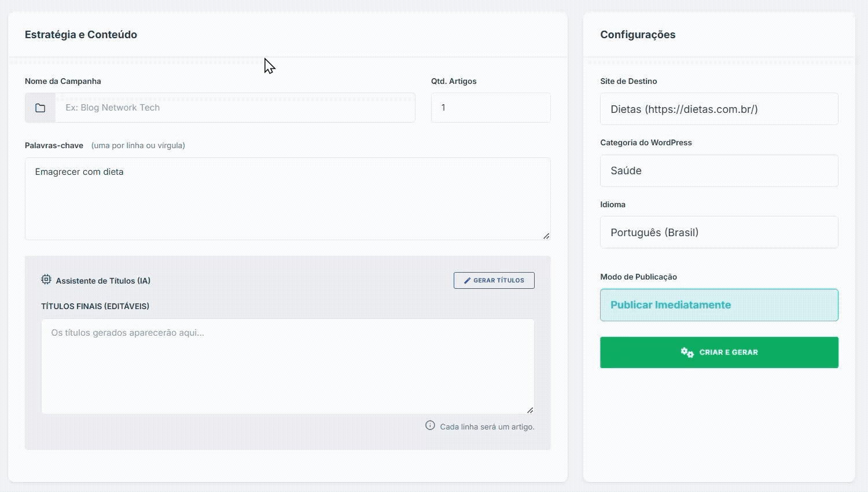The image size is (868, 492).
Task: Focus the Nome da Campanha text field
Action: [x=234, y=108]
